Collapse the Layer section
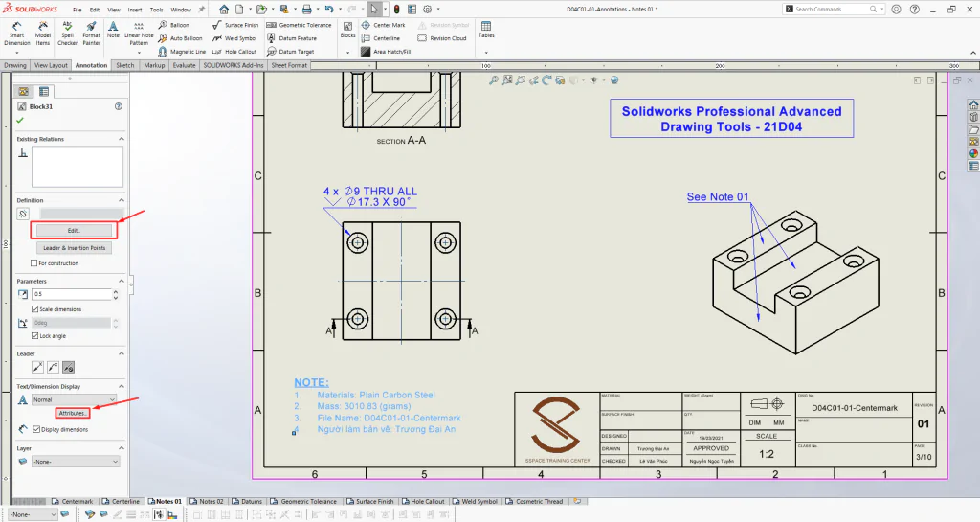The image size is (980, 522). pyautogui.click(x=122, y=448)
